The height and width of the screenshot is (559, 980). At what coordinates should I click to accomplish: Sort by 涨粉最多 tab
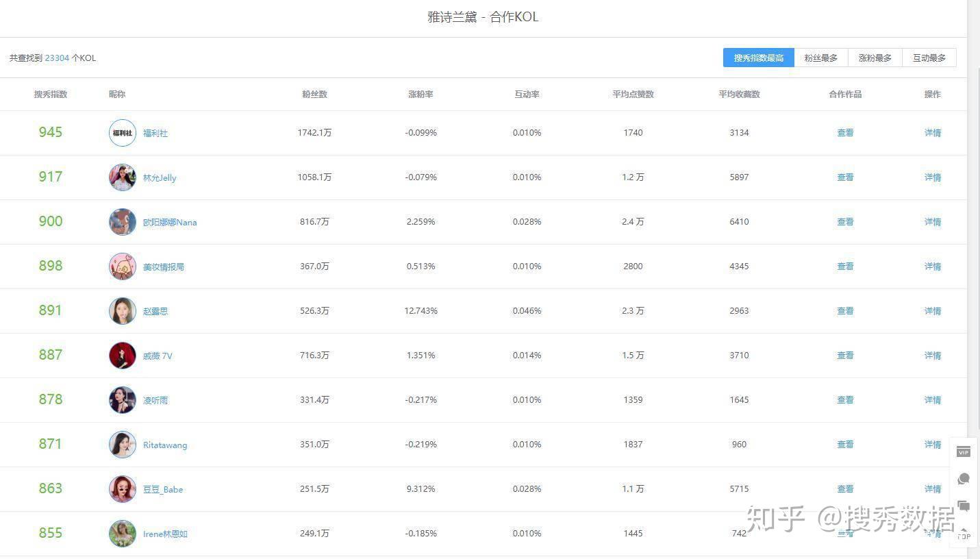pyautogui.click(x=875, y=58)
